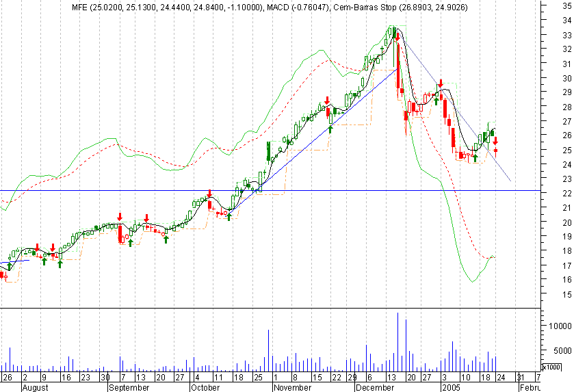Image resolution: width=574 pixels, height=392 pixels.
Task: Click the horizontal blue support line at 22
Action: (270, 190)
